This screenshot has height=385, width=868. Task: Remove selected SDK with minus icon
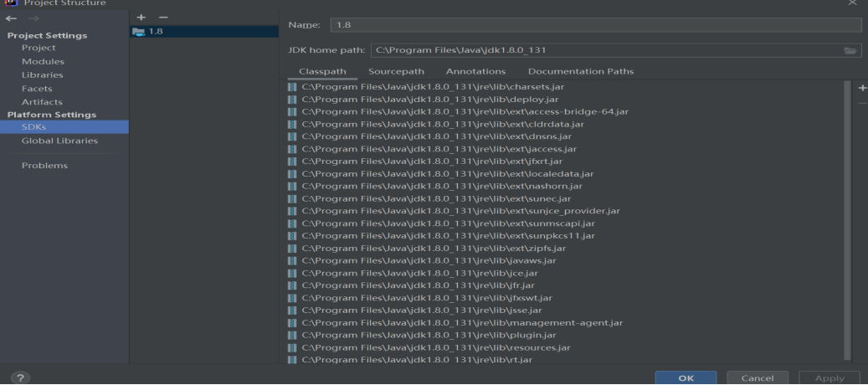[x=163, y=17]
